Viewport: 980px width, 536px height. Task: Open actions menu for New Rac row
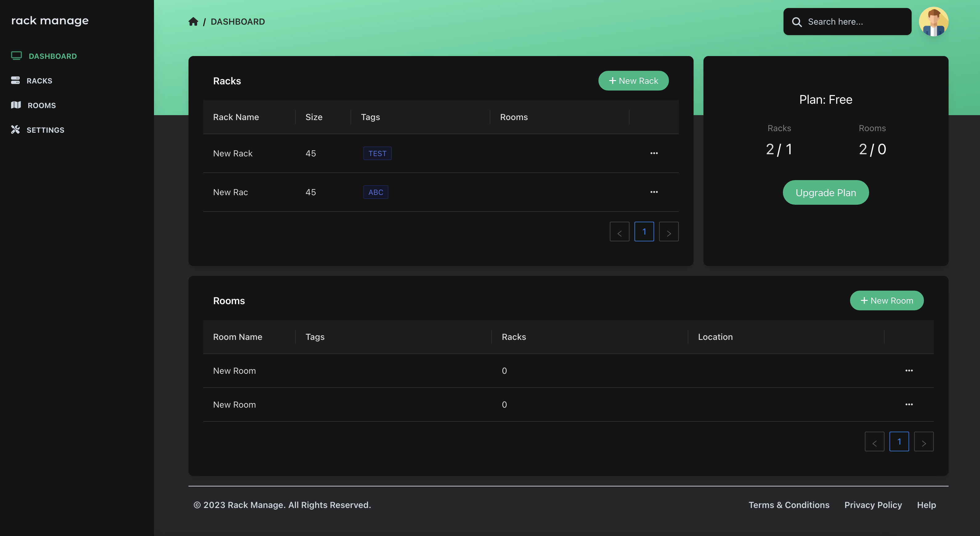click(x=654, y=192)
